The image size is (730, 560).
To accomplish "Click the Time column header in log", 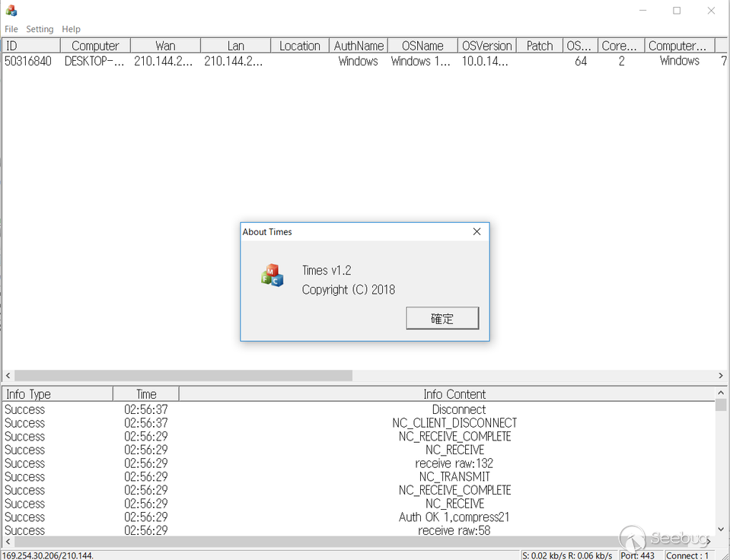I will coord(146,394).
